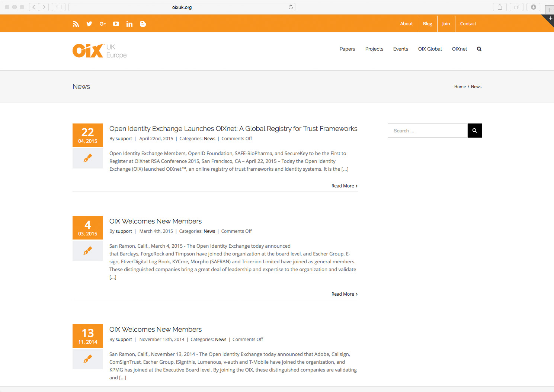Open the YouTube icon
Screen dimensions: 554x392
point(116,24)
